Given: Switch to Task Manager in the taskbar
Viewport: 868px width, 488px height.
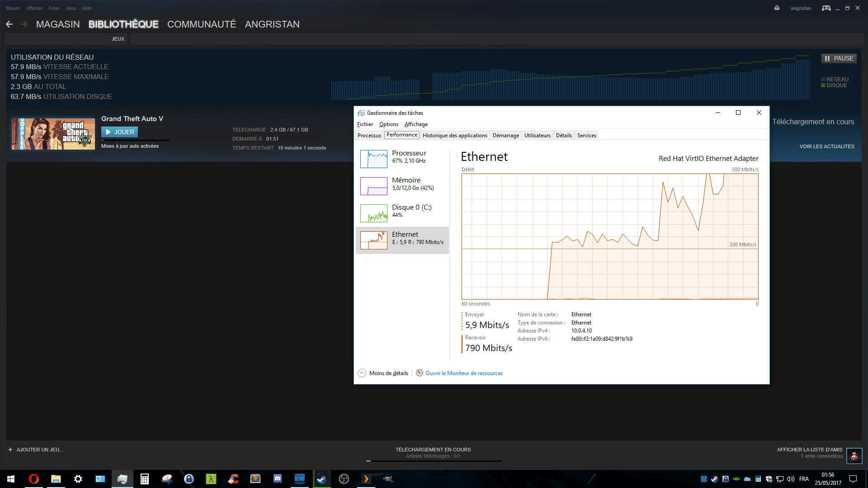Looking at the screenshot, I should (123, 479).
